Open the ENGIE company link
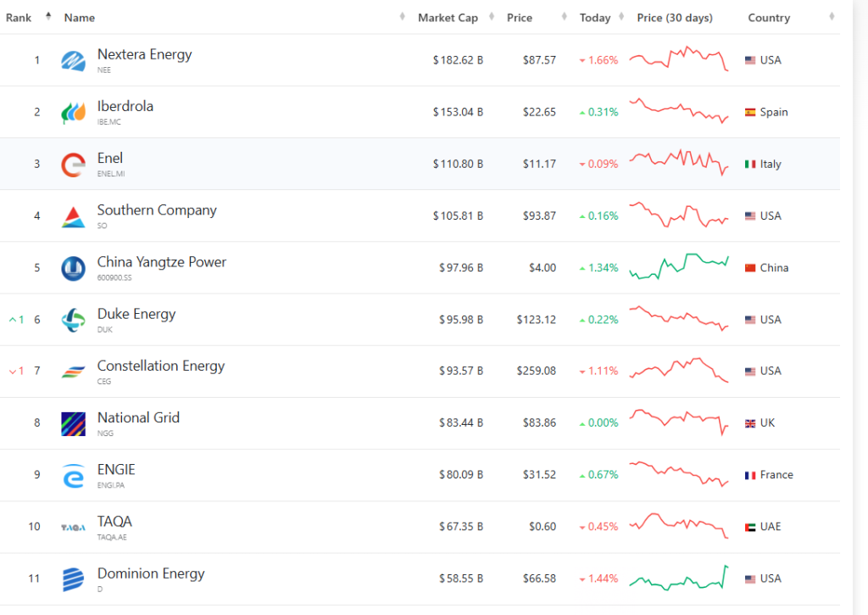Viewport: 868px width, 615px height. pyautogui.click(x=115, y=470)
